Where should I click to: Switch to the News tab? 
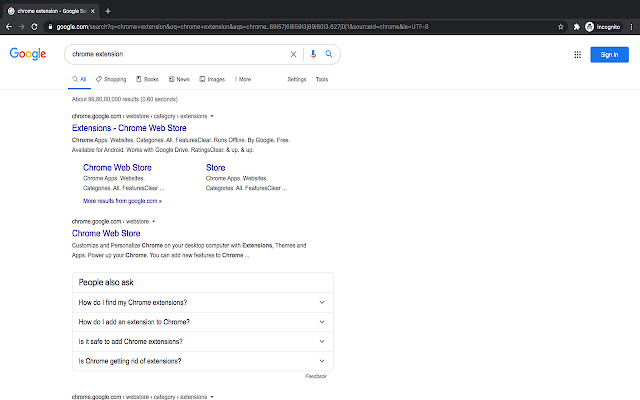click(x=179, y=79)
